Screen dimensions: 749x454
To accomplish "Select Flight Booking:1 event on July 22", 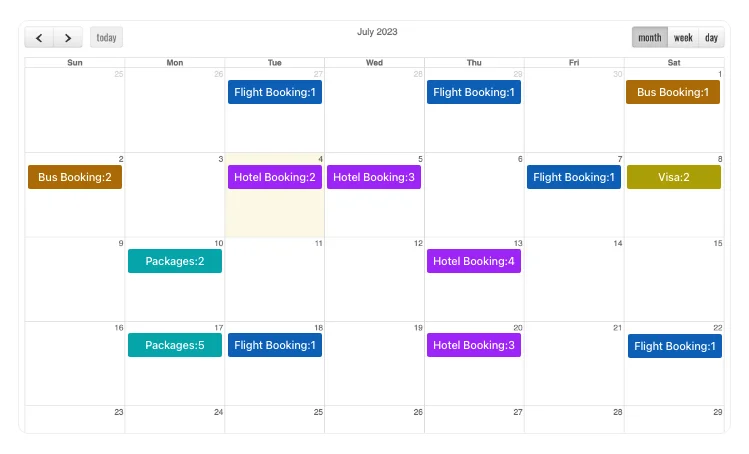I will pos(675,346).
